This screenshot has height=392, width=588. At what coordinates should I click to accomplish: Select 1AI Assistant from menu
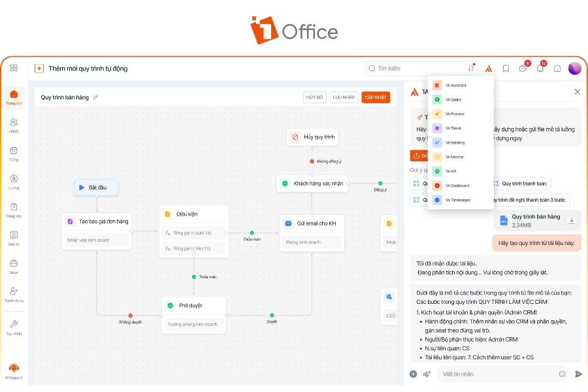461,85
